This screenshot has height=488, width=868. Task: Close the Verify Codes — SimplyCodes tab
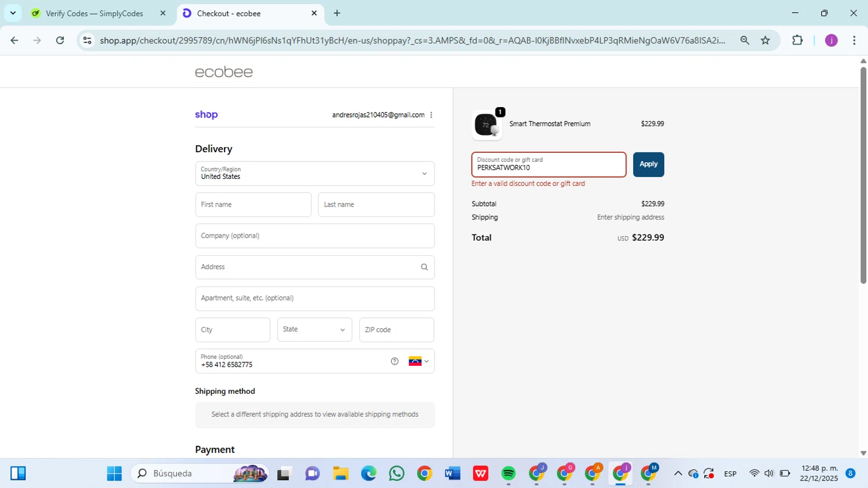[163, 13]
